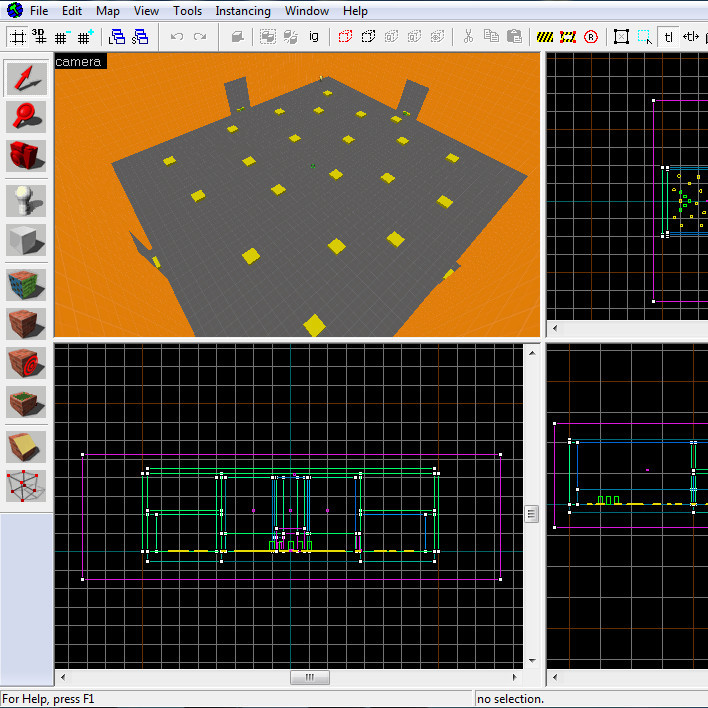Viewport: 708px width, 708px height.
Task: Toggle radius culling (red R icon)
Action: [591, 37]
